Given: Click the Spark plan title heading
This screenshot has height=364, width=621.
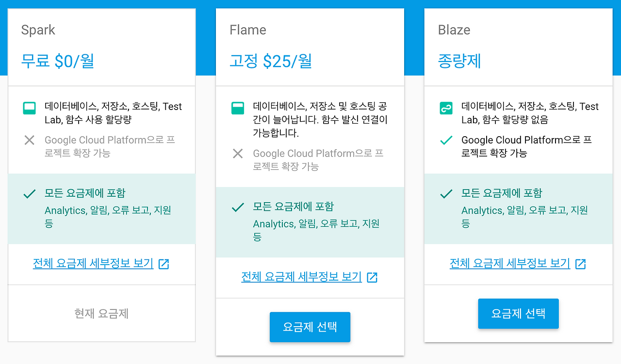Looking at the screenshot, I should (38, 30).
